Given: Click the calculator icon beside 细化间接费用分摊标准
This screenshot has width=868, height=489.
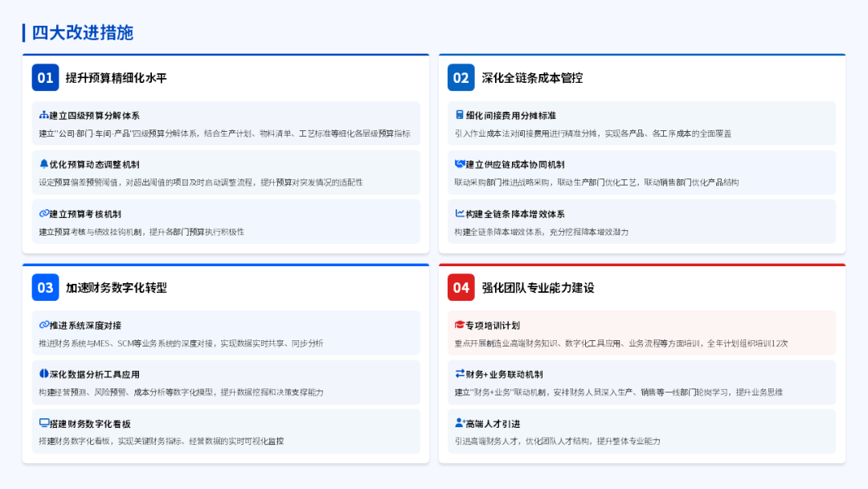Looking at the screenshot, I should point(460,115).
